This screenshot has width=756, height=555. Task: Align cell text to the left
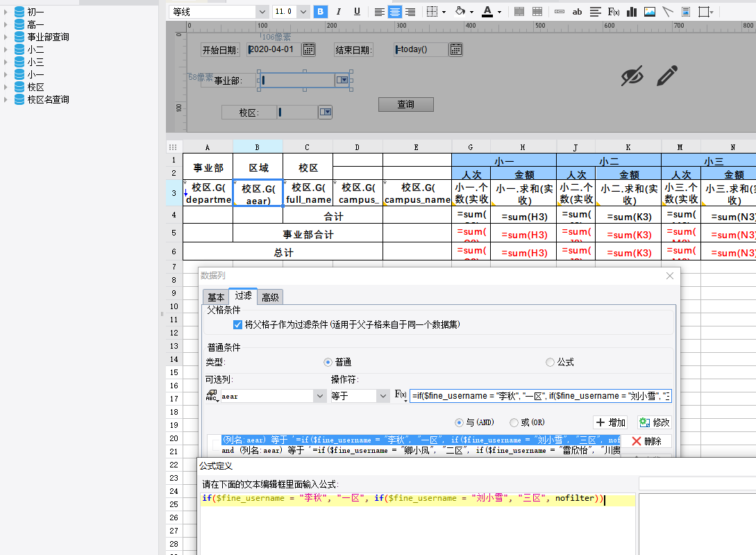tap(380, 12)
